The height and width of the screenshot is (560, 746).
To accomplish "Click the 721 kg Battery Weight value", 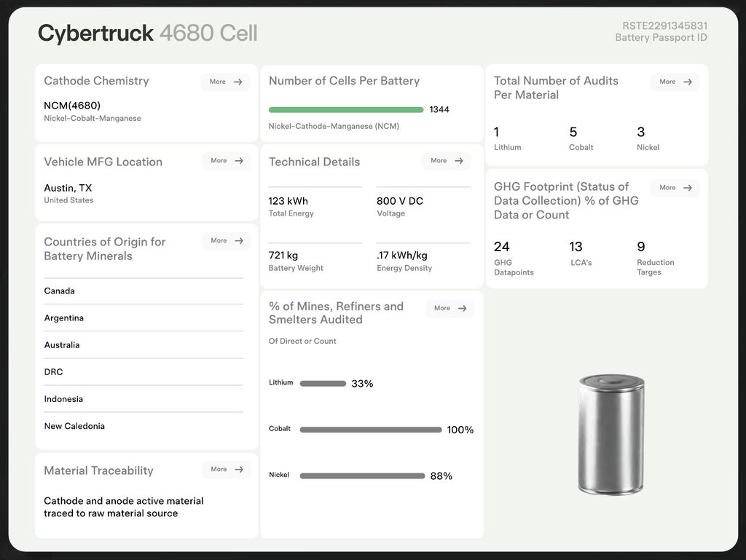I will 283,256.
